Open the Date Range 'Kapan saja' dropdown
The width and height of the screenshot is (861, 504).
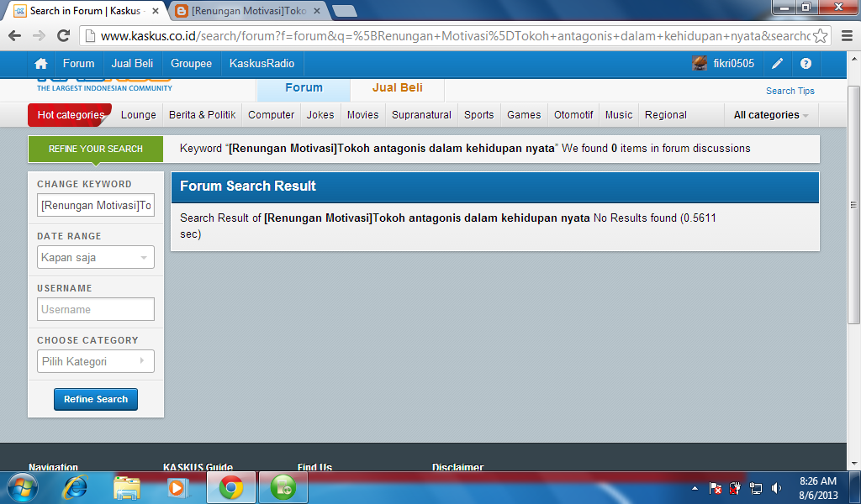(96, 257)
